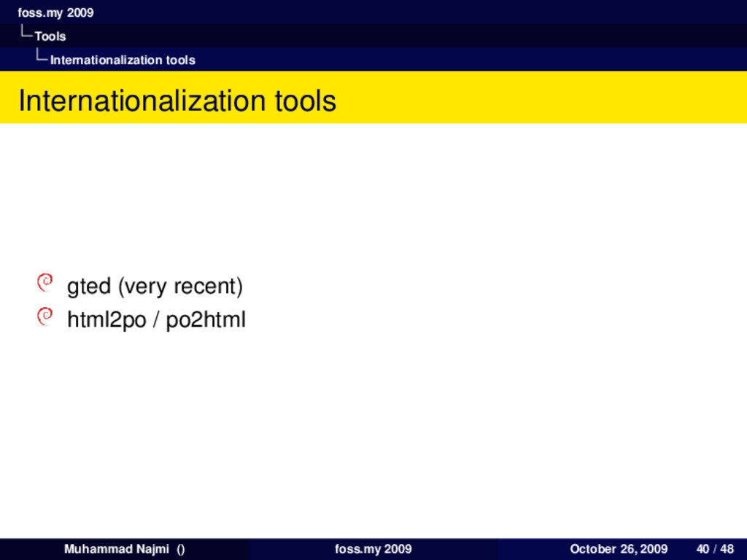Click the 'foss.my 2009' header title
The height and width of the screenshot is (560, 747).
tap(55, 12)
